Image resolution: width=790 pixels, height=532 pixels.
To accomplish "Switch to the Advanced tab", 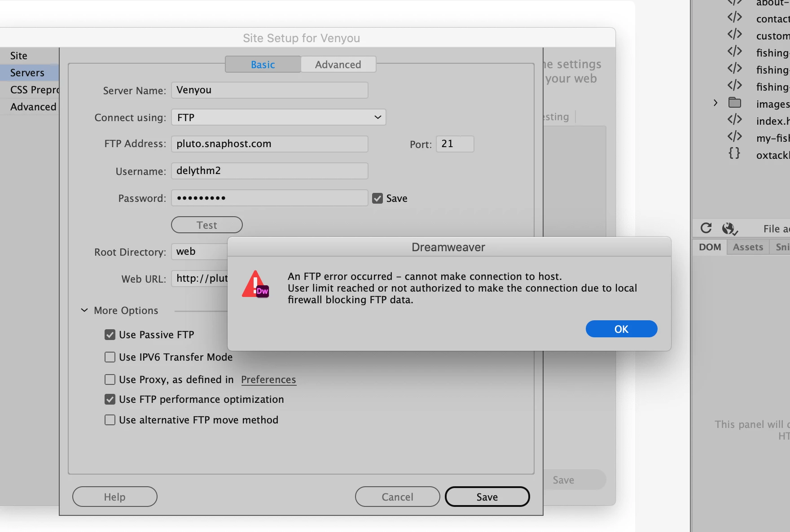I will click(338, 64).
